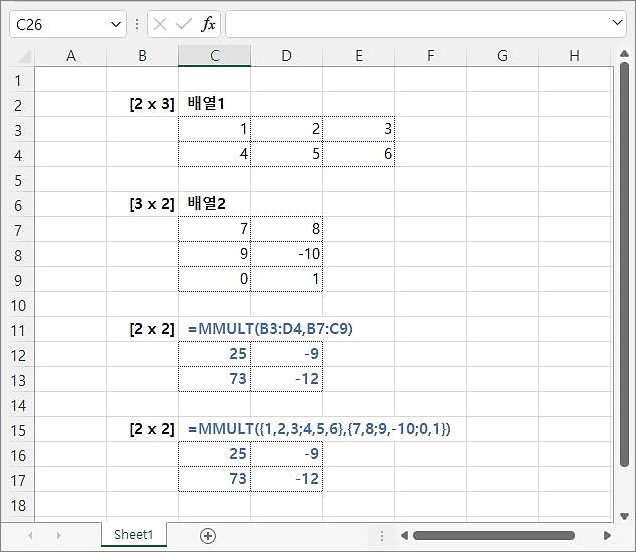
Task: Select cell with value 1 in row 3
Action: tap(215, 129)
